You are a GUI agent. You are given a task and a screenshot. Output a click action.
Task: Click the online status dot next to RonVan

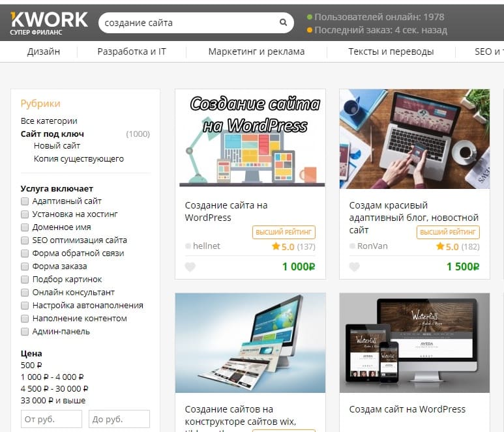pos(353,246)
